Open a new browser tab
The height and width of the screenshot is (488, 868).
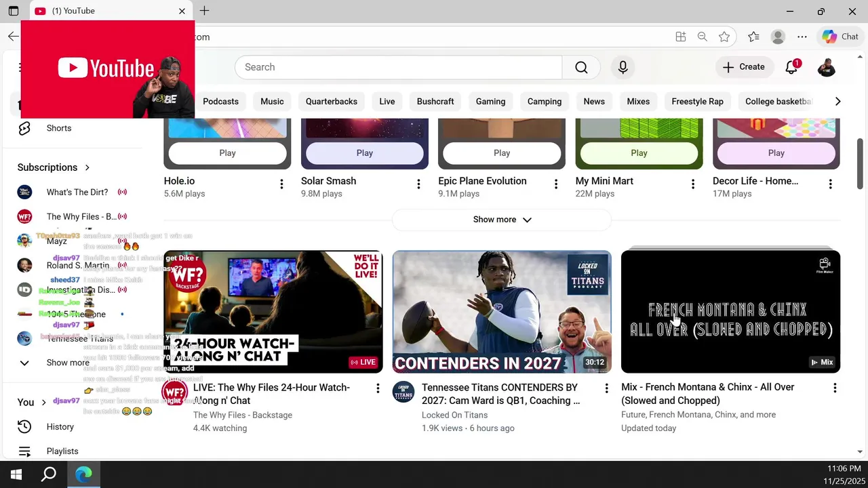[x=204, y=11]
